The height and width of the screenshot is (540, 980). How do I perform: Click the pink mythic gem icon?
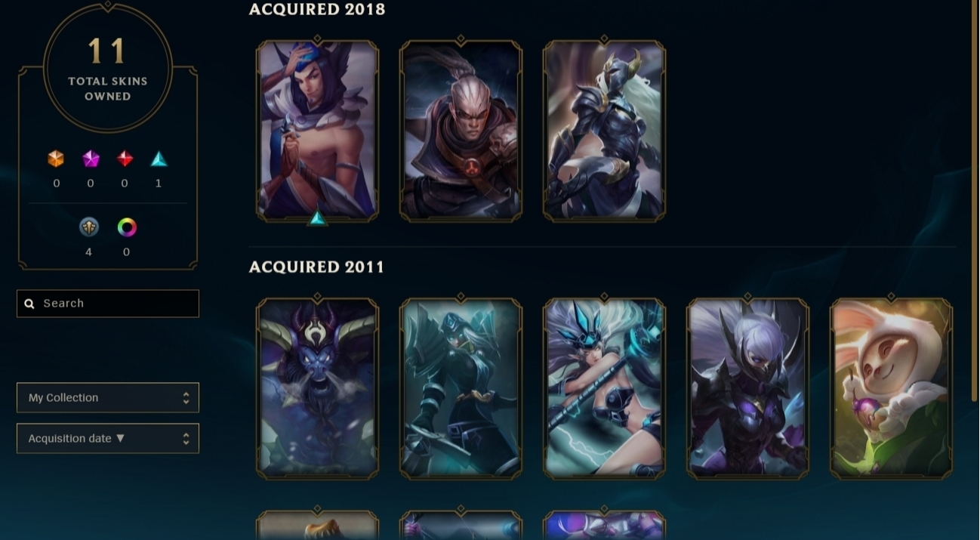click(x=91, y=159)
